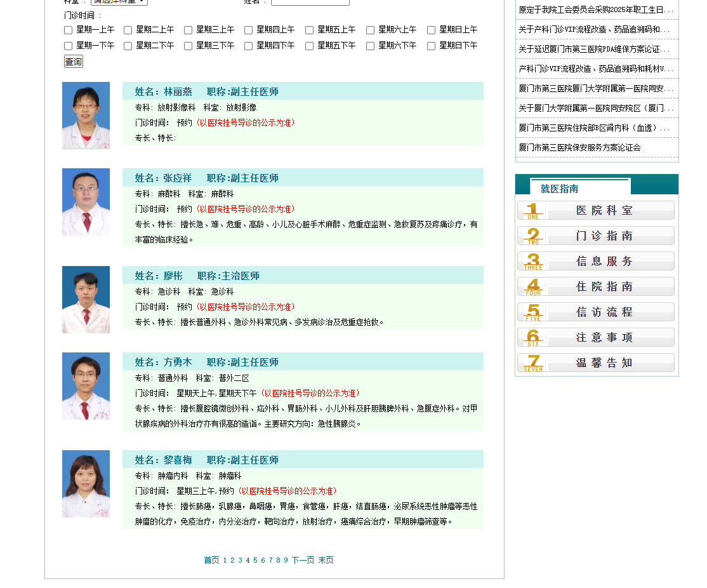Viewport: 707px width, 588px height.
Task: Check the 星期日上午 checkbox
Action: click(x=431, y=30)
